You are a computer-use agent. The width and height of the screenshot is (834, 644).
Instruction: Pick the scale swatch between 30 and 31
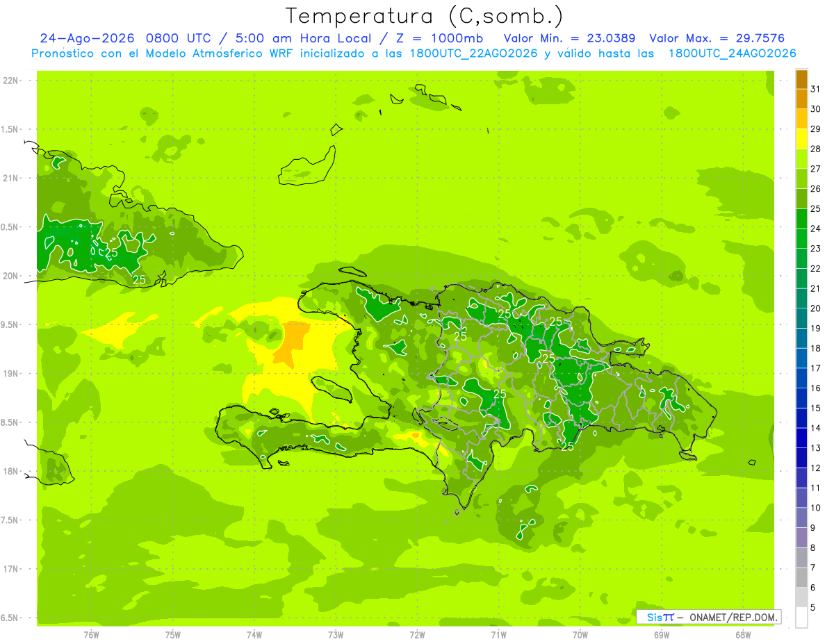tap(801, 99)
